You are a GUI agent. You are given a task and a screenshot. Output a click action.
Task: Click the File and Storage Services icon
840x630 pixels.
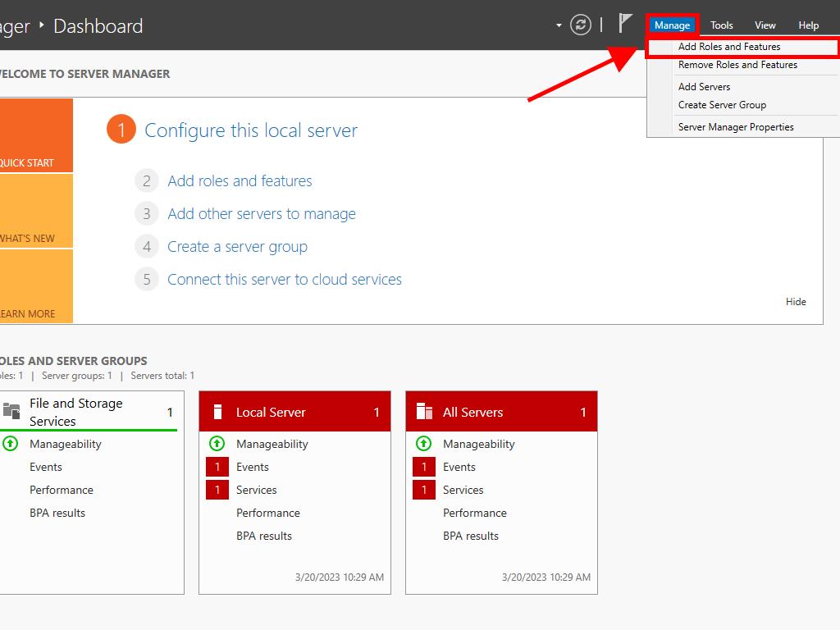pyautogui.click(x=11, y=412)
